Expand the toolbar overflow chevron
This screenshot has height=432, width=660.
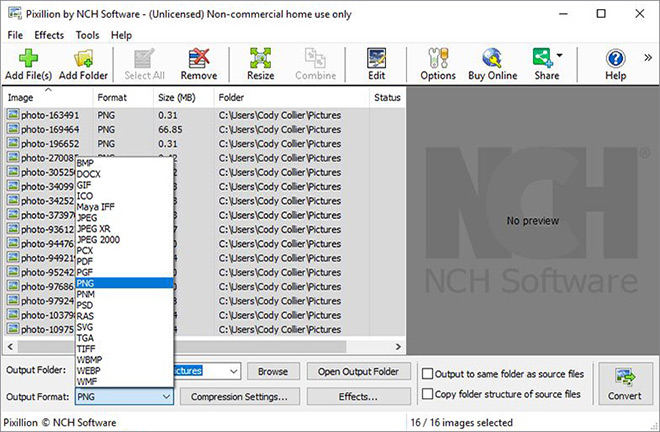tap(648, 58)
